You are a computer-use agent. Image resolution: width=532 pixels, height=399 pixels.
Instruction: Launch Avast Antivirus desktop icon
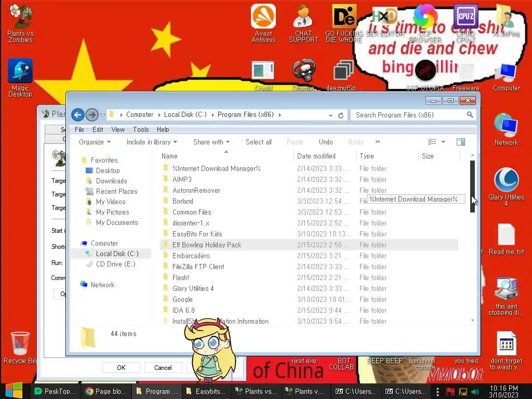[x=263, y=23]
